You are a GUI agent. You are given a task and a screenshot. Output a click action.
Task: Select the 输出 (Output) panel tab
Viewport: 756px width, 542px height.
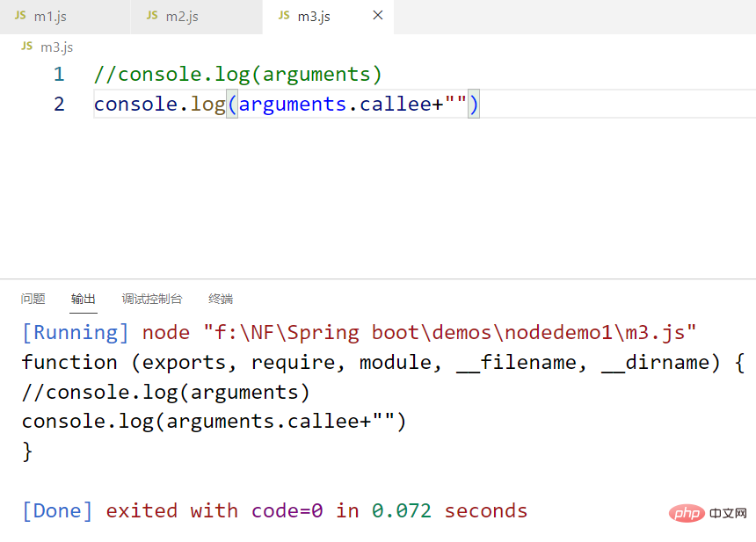tap(84, 299)
